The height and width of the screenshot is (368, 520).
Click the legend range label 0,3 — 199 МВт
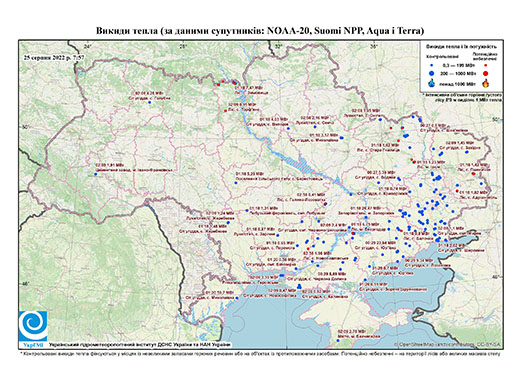[x=458, y=66]
